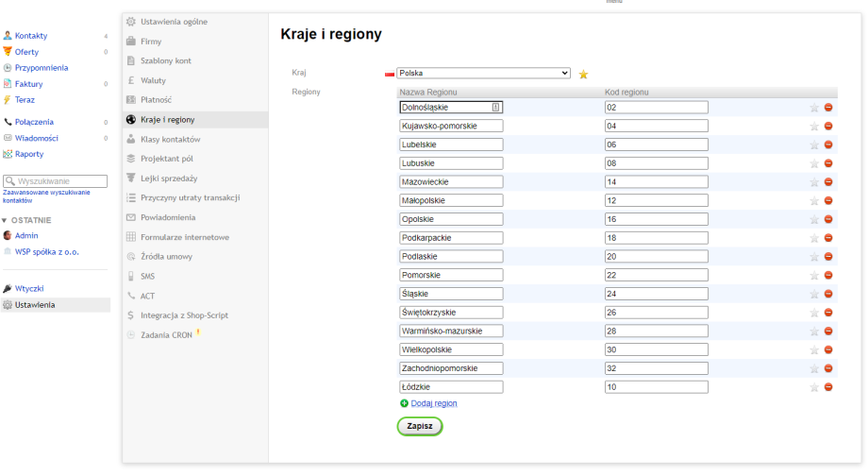868x476 pixels.
Task: Open Waluty settings menu item
Action: (153, 80)
